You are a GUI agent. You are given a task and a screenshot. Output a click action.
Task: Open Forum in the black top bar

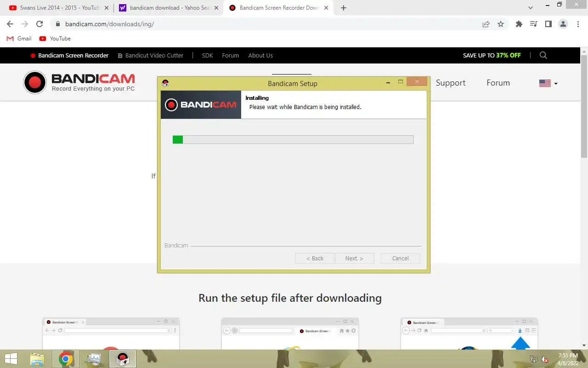tap(230, 55)
